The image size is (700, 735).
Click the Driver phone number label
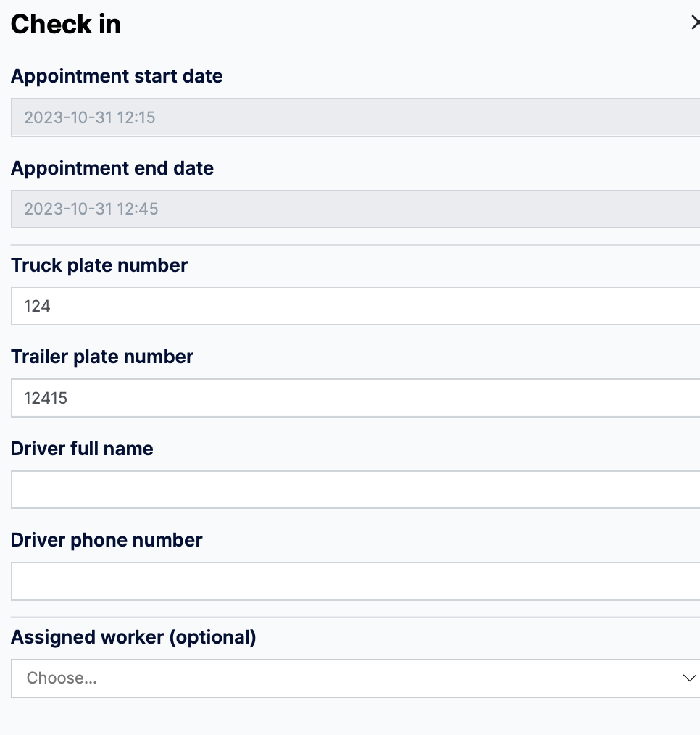click(107, 540)
